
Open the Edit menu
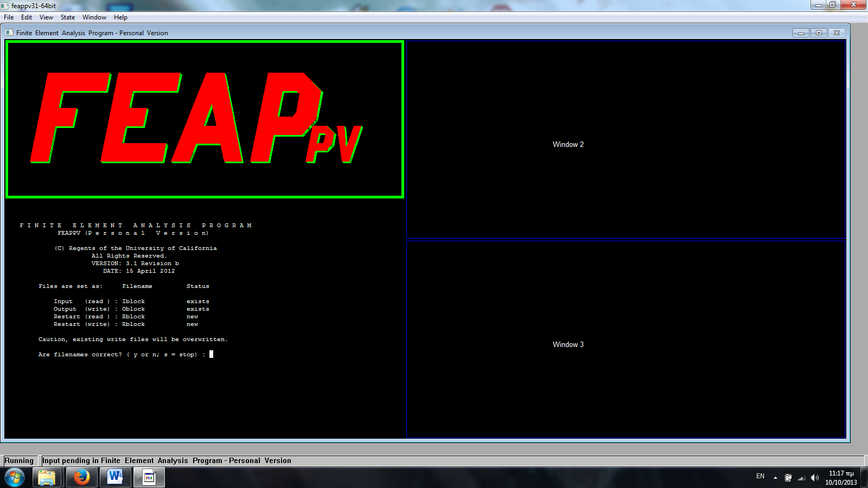tap(27, 17)
